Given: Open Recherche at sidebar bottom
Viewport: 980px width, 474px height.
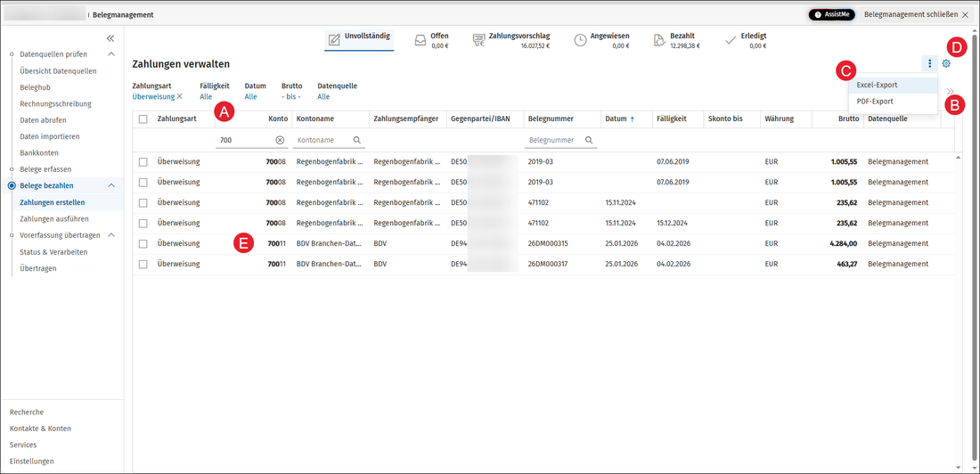Looking at the screenshot, I should [x=27, y=413].
